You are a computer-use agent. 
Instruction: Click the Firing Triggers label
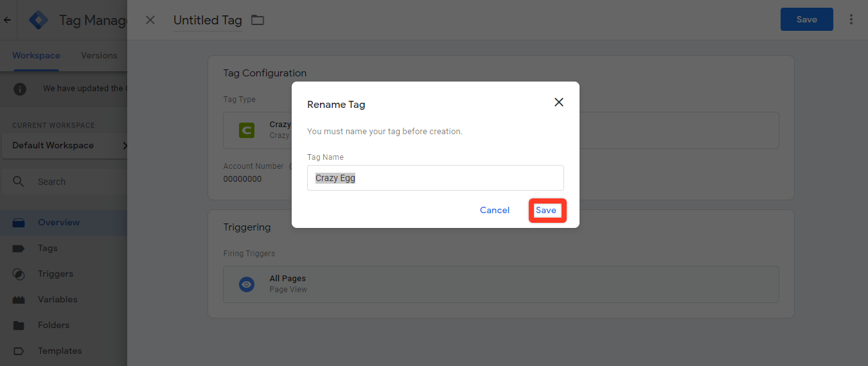249,254
